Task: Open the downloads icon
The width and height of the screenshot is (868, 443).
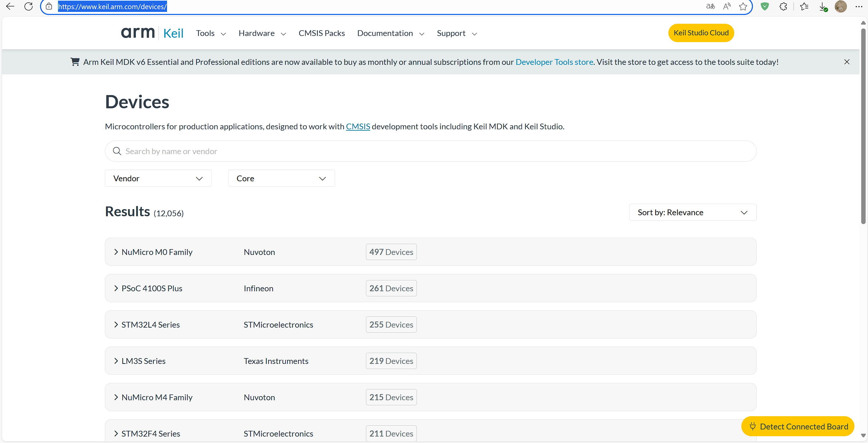Action: 823,7
